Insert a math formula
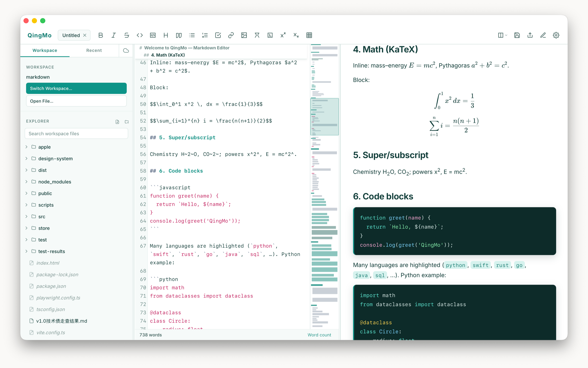The image size is (588, 368). [257, 35]
